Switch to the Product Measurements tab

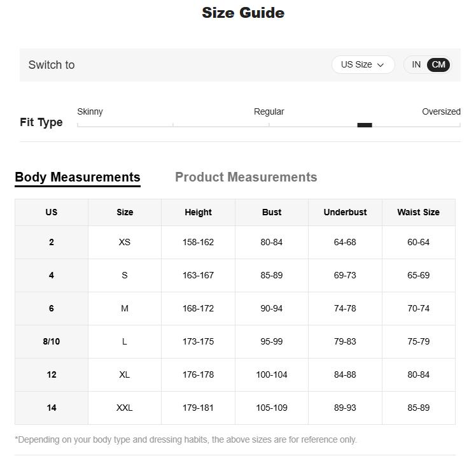point(246,177)
